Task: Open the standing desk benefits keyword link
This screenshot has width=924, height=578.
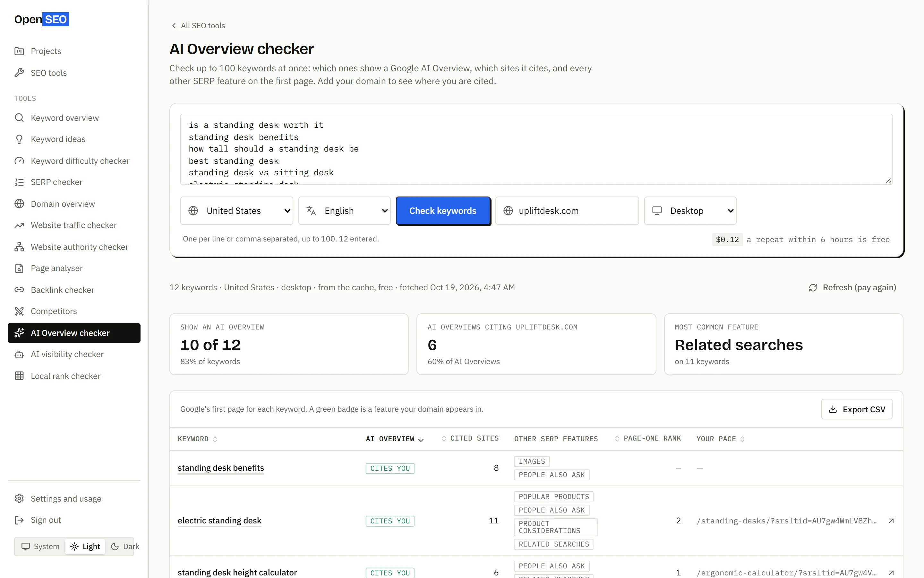Action: [x=221, y=468]
